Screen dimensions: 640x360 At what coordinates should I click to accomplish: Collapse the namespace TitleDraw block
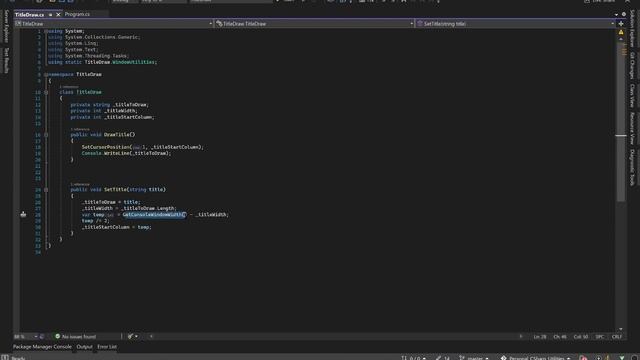[x=46, y=75]
